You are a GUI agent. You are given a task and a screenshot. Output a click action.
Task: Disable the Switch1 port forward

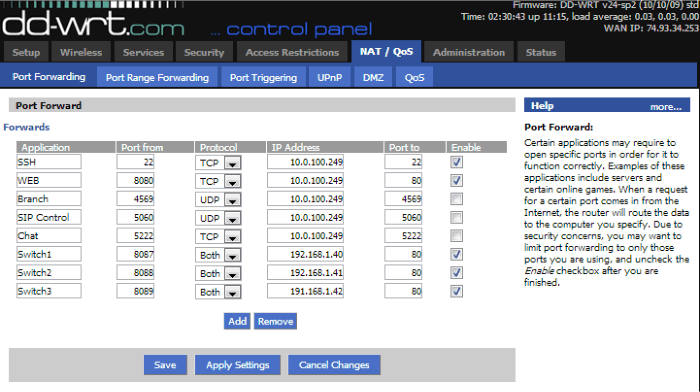456,254
